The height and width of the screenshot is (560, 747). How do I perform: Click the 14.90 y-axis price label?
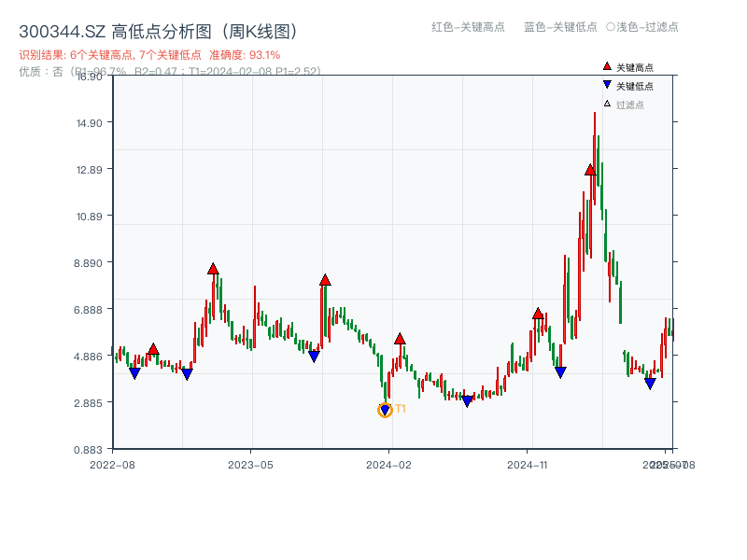[91, 123]
